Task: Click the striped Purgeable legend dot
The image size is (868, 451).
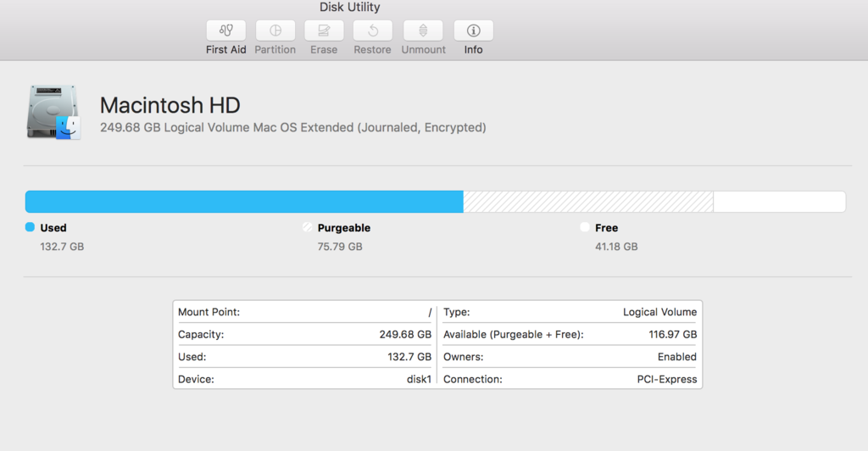Action: click(307, 227)
